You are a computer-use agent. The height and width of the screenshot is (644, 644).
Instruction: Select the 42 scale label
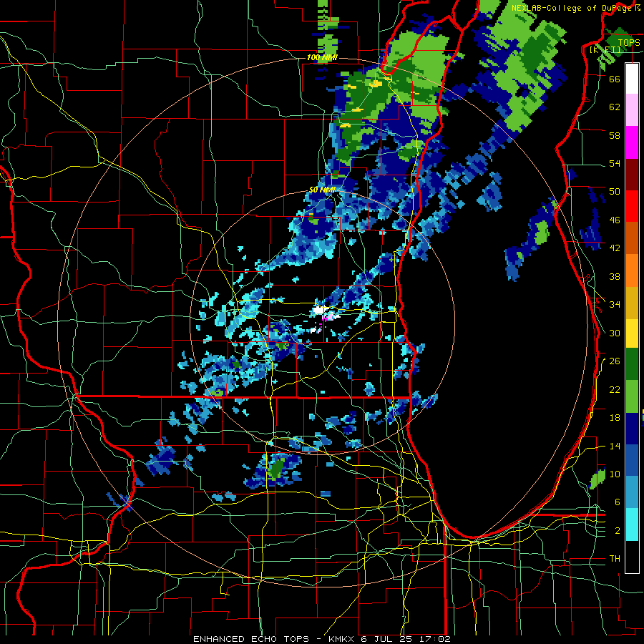(615, 248)
